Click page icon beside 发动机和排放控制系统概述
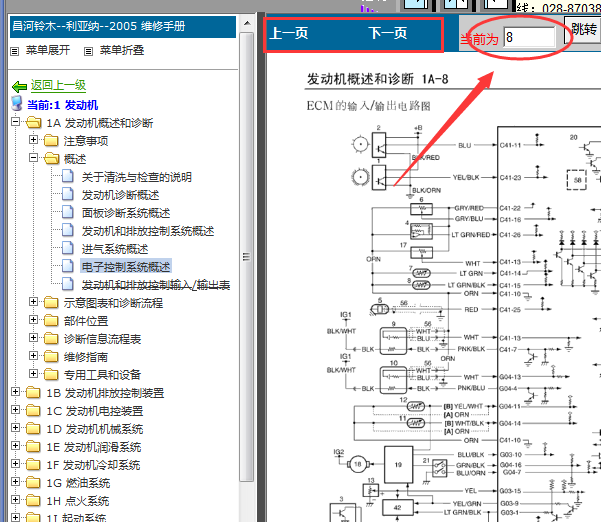The height and width of the screenshot is (522, 601). [x=68, y=230]
